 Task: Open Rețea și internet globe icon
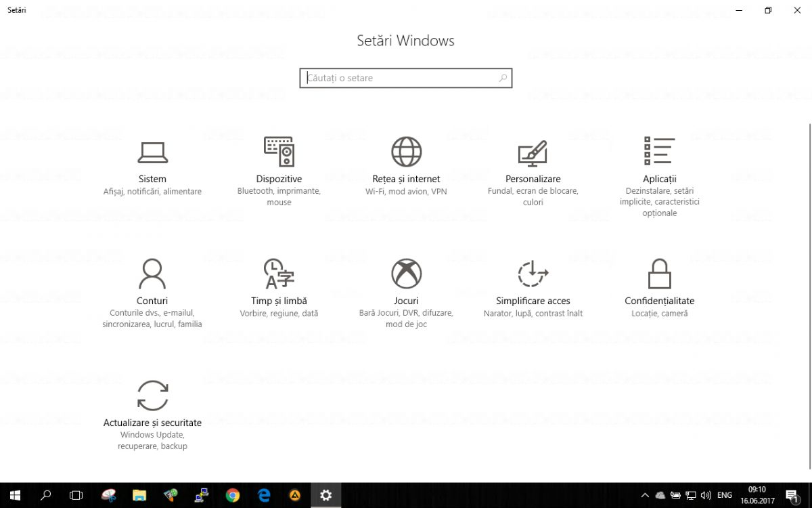point(406,152)
